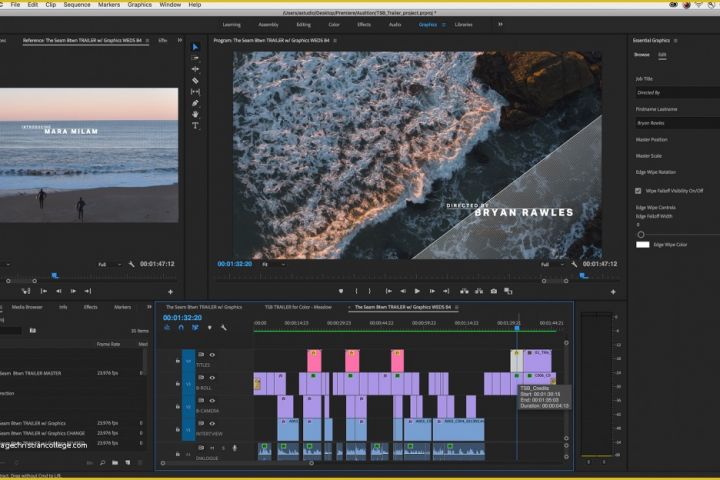Screen dimensions: 720x480
Task: Mark Out point in Program monitor
Action: pos(369,291)
